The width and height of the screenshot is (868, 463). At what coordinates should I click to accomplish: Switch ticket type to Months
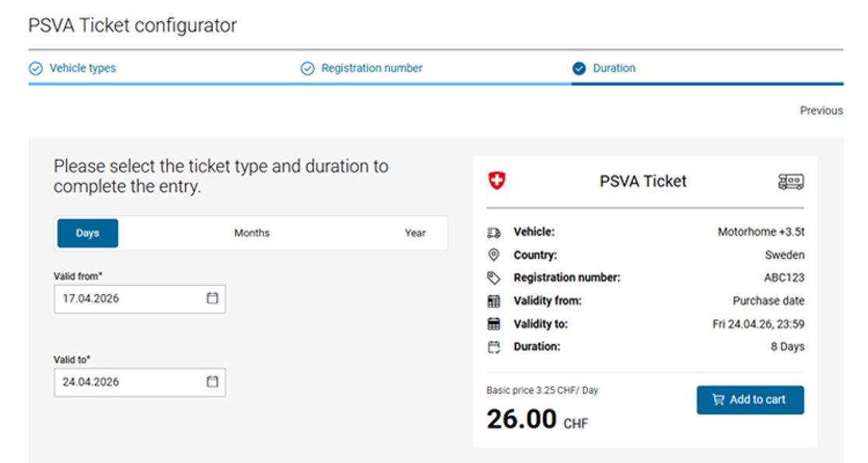[252, 233]
